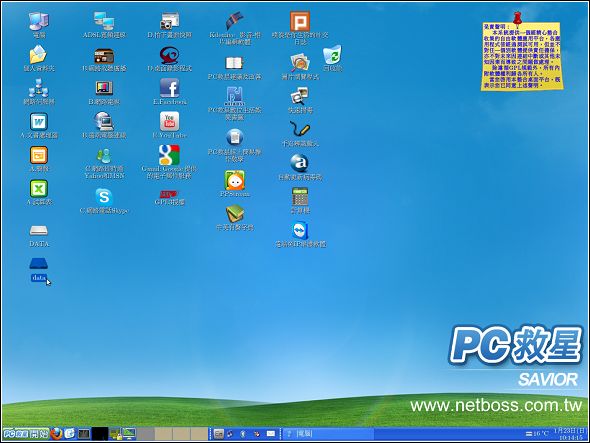Image resolution: width=590 pixels, height=443 pixels.
Task: Launch the Skype icon
Action: 104,197
